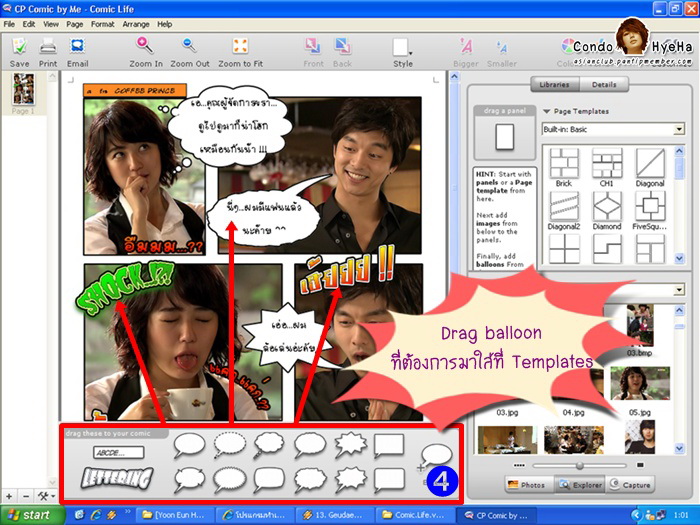Image resolution: width=700 pixels, height=525 pixels.
Task: Click Zoom to Fit icon
Action: (240, 46)
